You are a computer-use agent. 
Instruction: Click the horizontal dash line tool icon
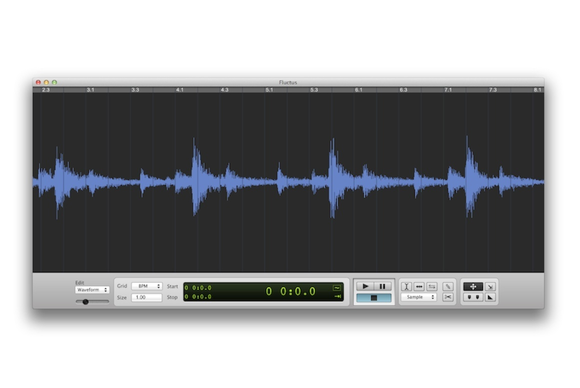pos(419,287)
